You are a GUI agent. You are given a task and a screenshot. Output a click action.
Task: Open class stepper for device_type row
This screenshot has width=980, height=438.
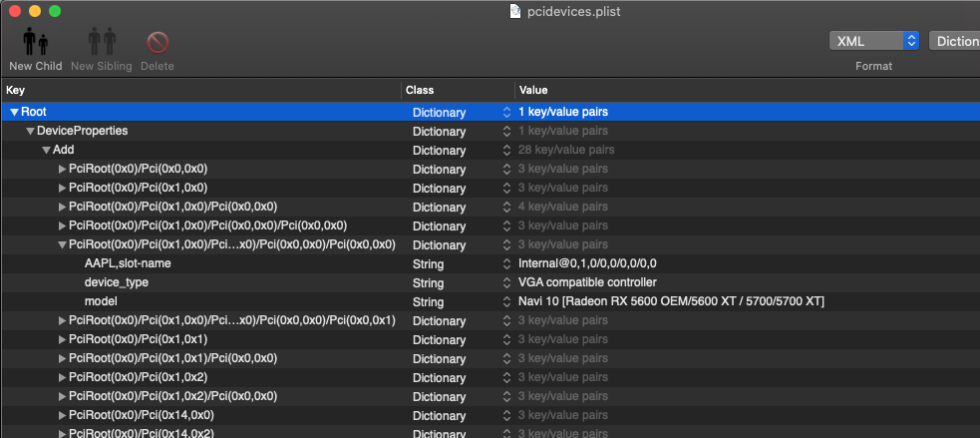[506, 282]
